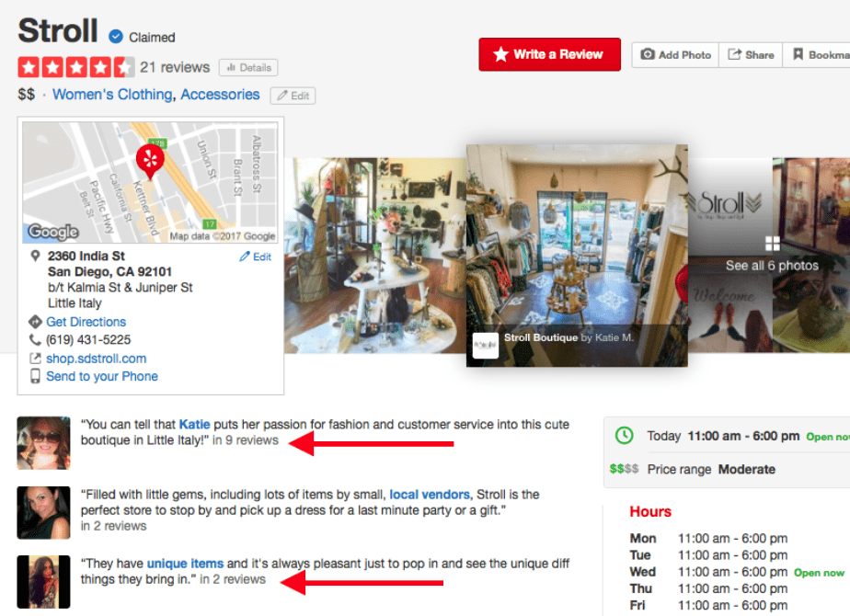Viewport: 850px width, 616px height.
Task: Click the red map pin marker
Action: tap(150, 161)
